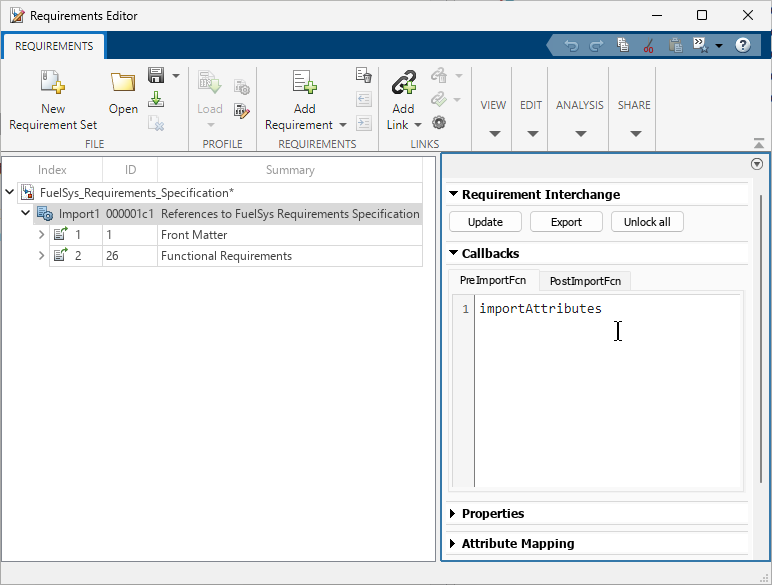Click the Unlock all button
The image size is (772, 585).
click(x=647, y=222)
